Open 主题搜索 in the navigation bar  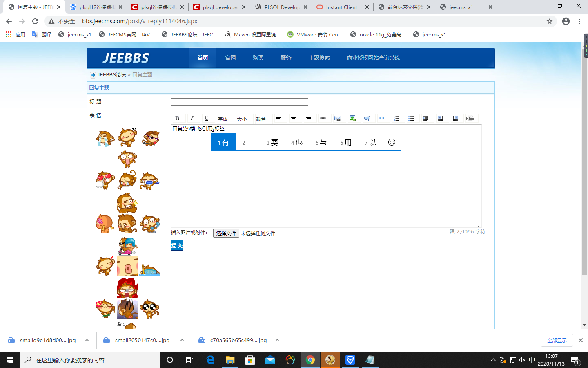319,58
